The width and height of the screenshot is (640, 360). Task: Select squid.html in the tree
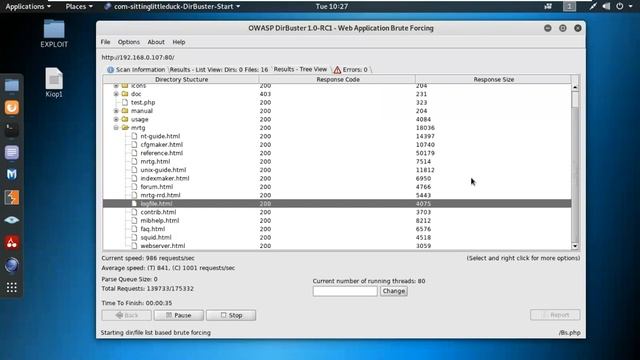(156, 237)
